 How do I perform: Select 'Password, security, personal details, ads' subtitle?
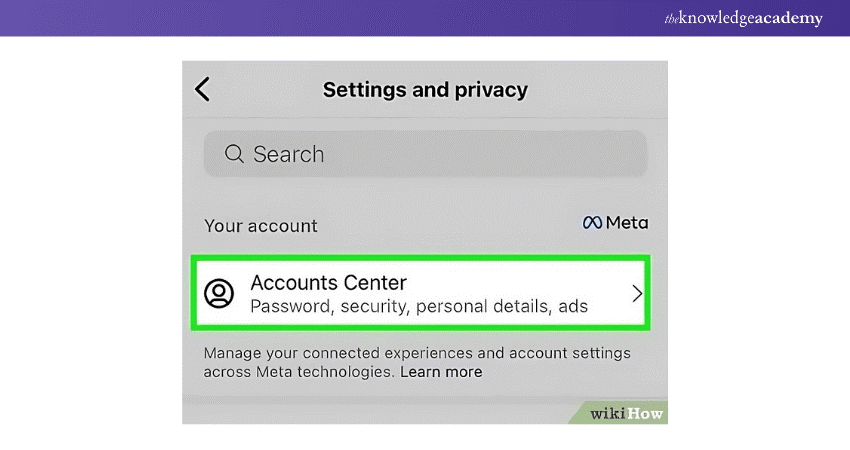click(418, 306)
